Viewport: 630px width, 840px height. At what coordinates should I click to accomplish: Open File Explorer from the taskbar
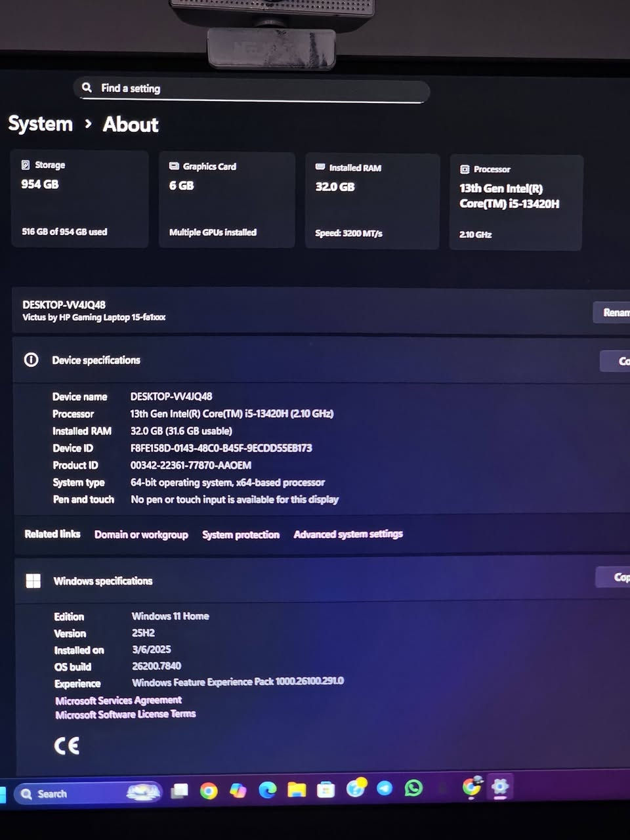(297, 789)
